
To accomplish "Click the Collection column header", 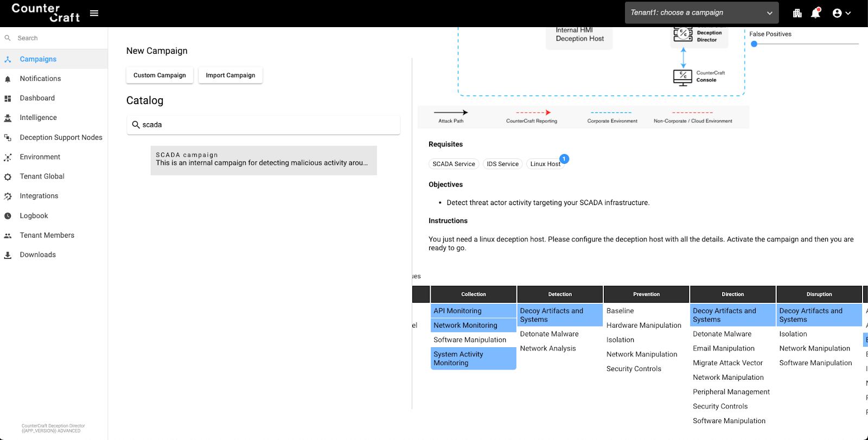I will click(474, 294).
